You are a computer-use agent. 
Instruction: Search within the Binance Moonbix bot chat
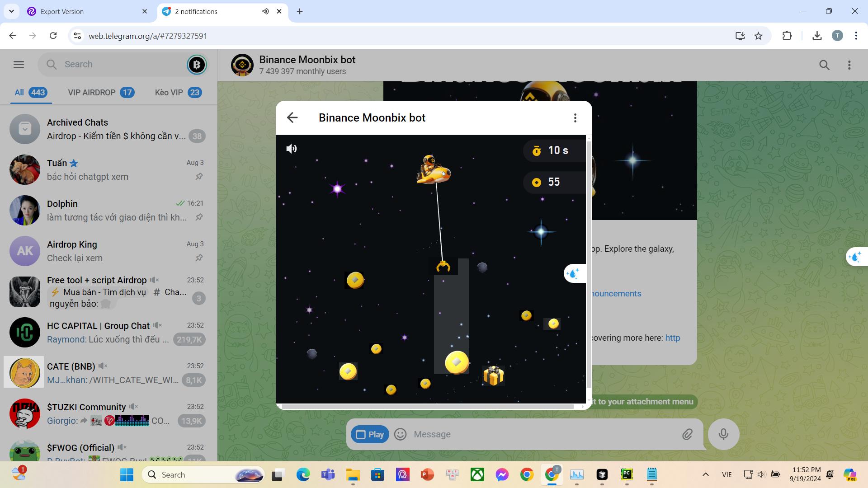point(824,65)
